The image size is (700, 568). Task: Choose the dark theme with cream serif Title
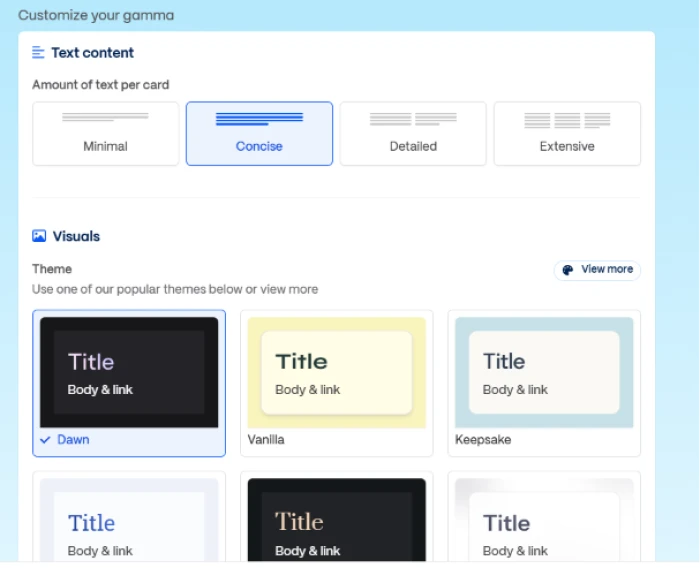[x=337, y=517]
